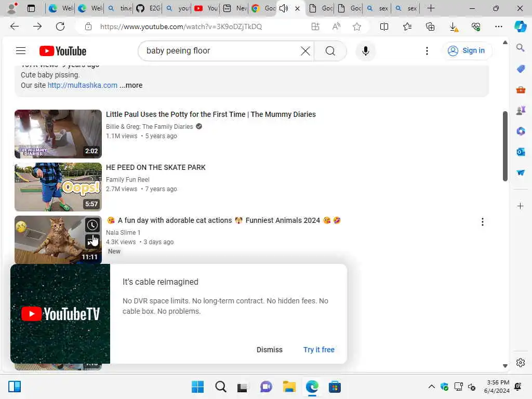Open File Explorer from taskbar
This screenshot has height=399, width=532.
[289, 387]
